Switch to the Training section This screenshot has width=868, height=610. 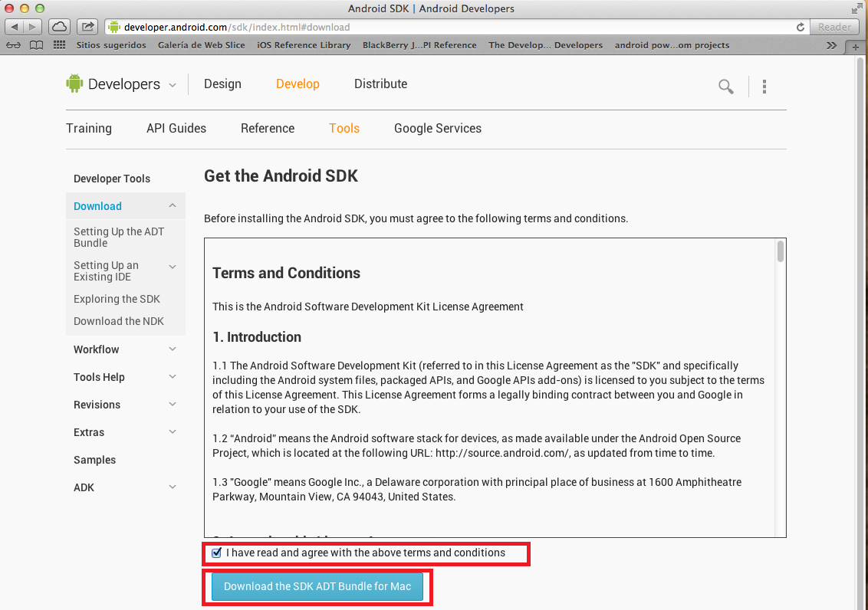[x=89, y=128]
